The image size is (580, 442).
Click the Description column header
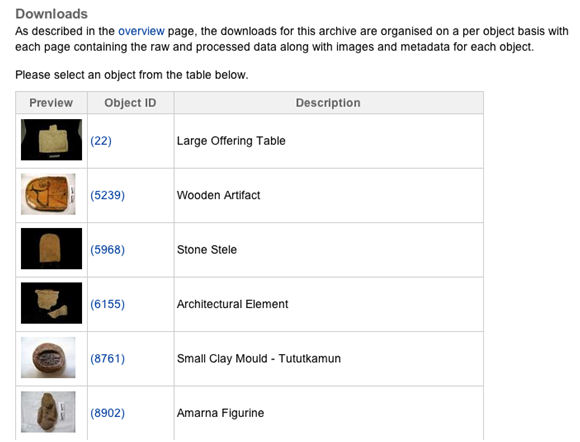328,103
